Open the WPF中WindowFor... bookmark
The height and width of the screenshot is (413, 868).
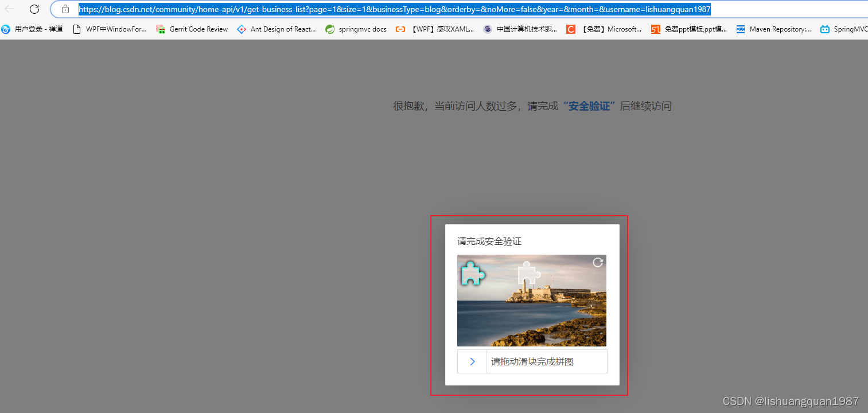[x=110, y=29]
